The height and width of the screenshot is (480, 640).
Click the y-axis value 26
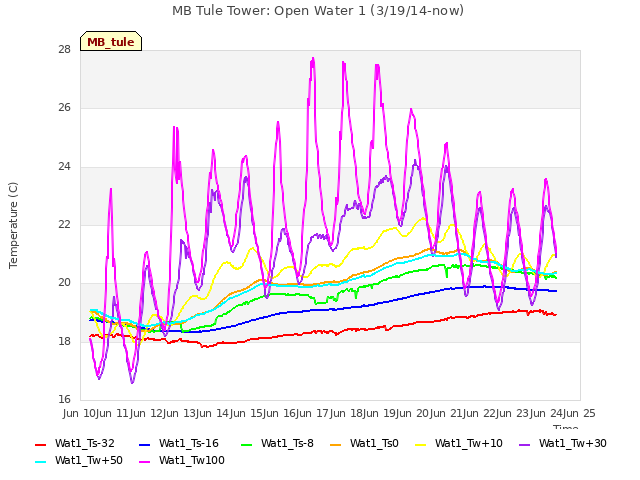tap(64, 107)
